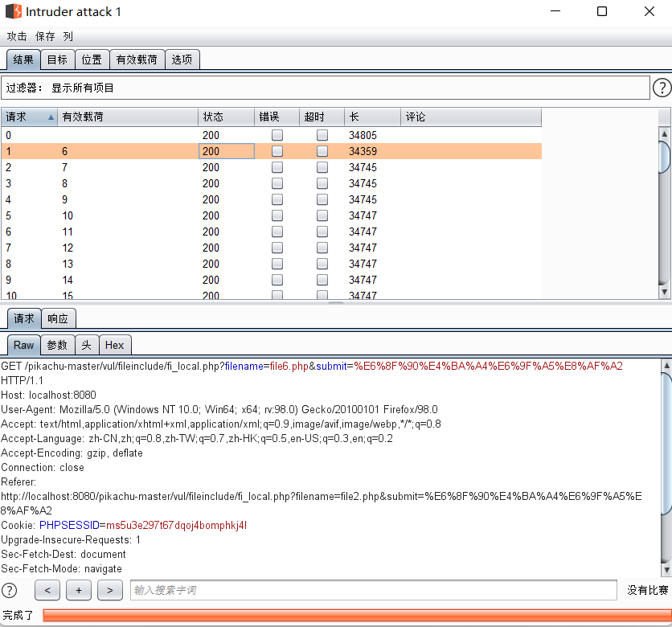Toggle 超时 checkbox in the payload 10 row
672x627 pixels.
pyautogui.click(x=322, y=215)
